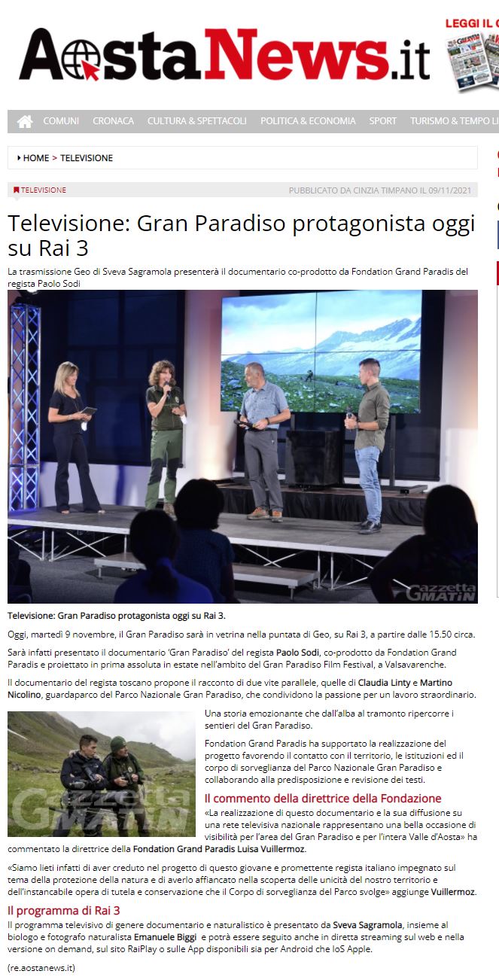Screen dimensions: 499x980
Task: Open the Comuni menu
Action: [x=61, y=121]
